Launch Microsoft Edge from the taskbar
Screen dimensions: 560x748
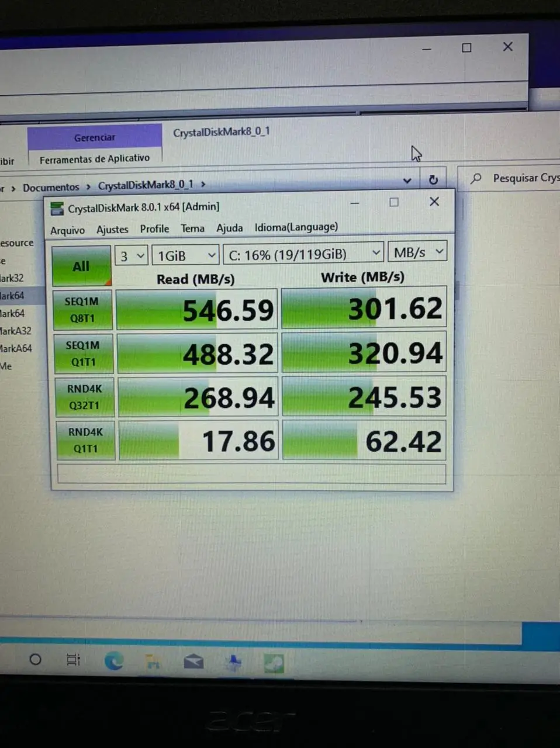point(113,661)
